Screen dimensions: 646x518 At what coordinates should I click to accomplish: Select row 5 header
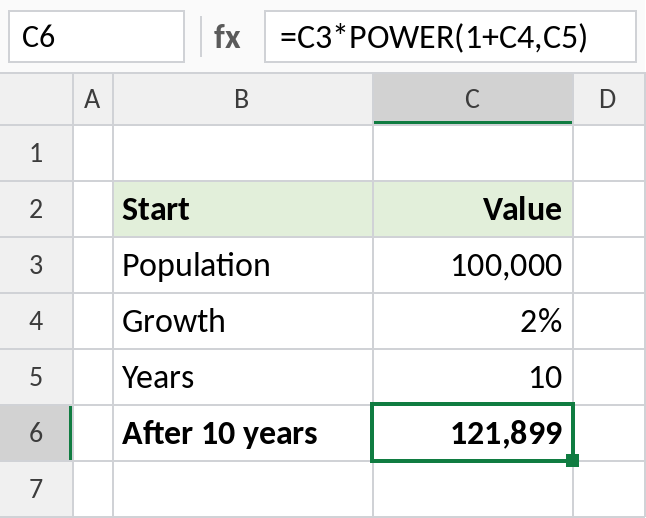tap(36, 377)
